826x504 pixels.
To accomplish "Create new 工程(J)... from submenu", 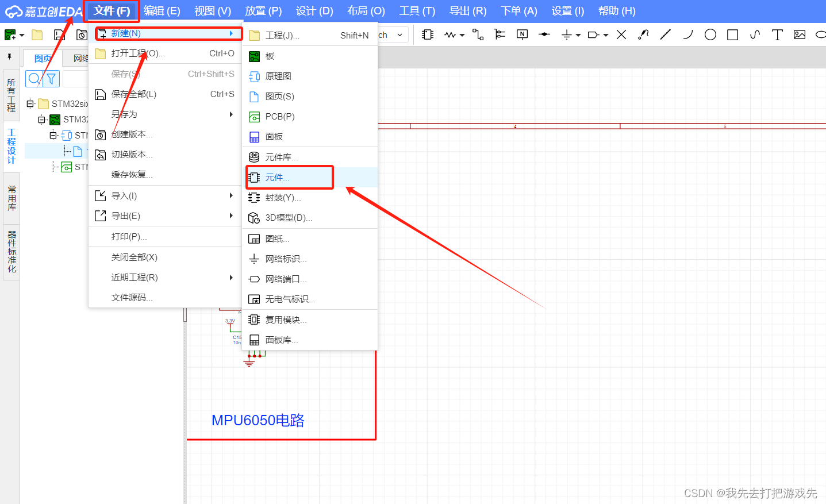I will click(x=310, y=36).
